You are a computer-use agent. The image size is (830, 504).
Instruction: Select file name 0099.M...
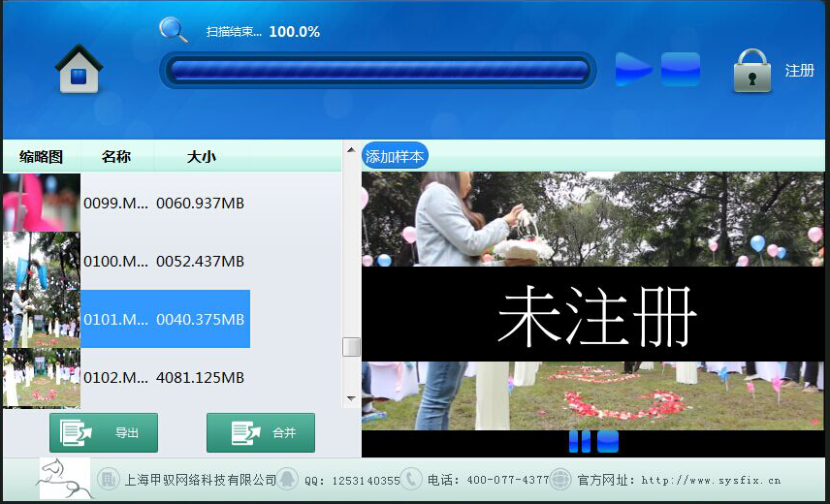pos(116,204)
